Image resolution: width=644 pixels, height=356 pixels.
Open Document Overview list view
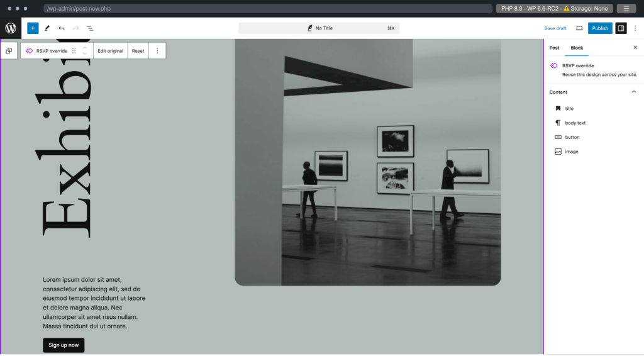tap(90, 28)
